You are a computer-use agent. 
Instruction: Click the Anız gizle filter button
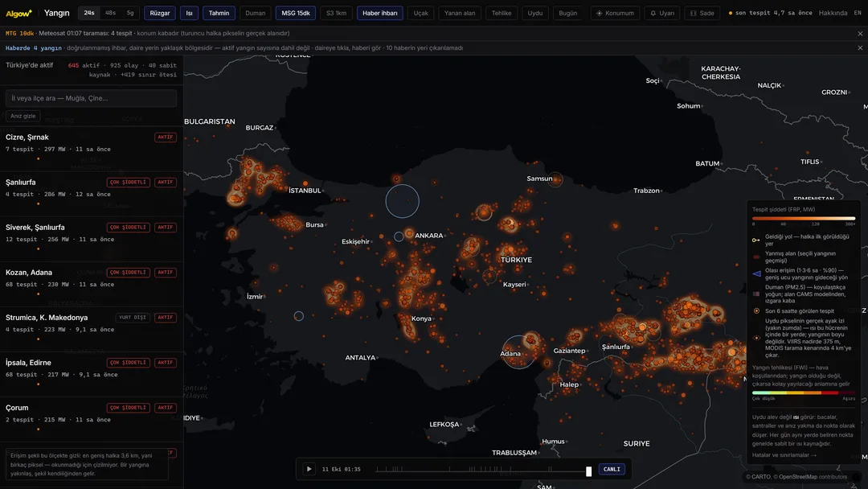tap(23, 116)
